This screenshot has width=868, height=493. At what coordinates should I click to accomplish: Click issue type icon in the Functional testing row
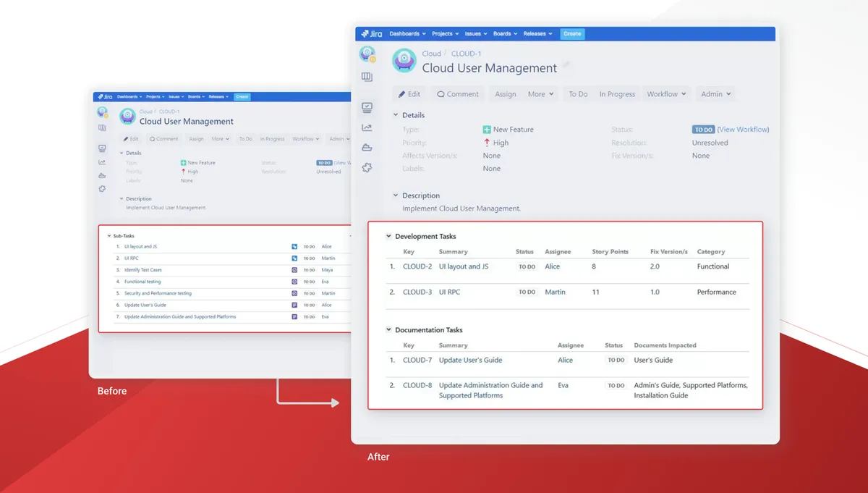pyautogui.click(x=294, y=282)
